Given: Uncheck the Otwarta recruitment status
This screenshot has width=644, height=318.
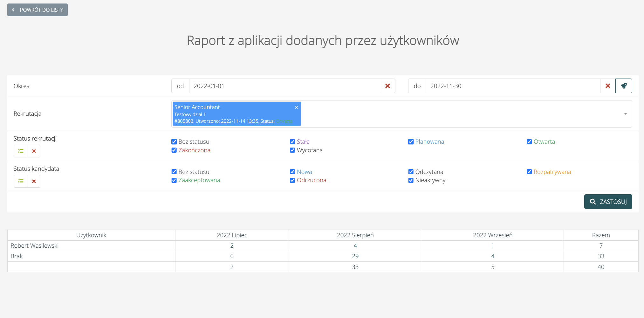Looking at the screenshot, I should (x=529, y=142).
